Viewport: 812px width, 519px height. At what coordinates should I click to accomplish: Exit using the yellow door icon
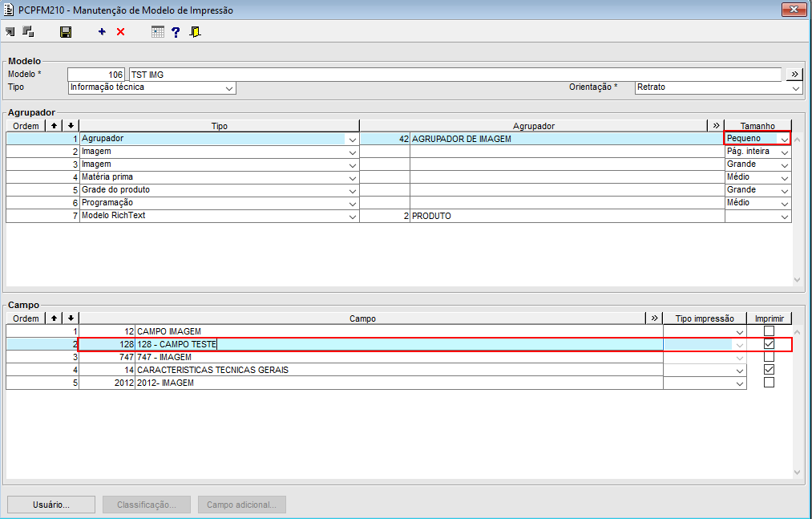coord(196,32)
